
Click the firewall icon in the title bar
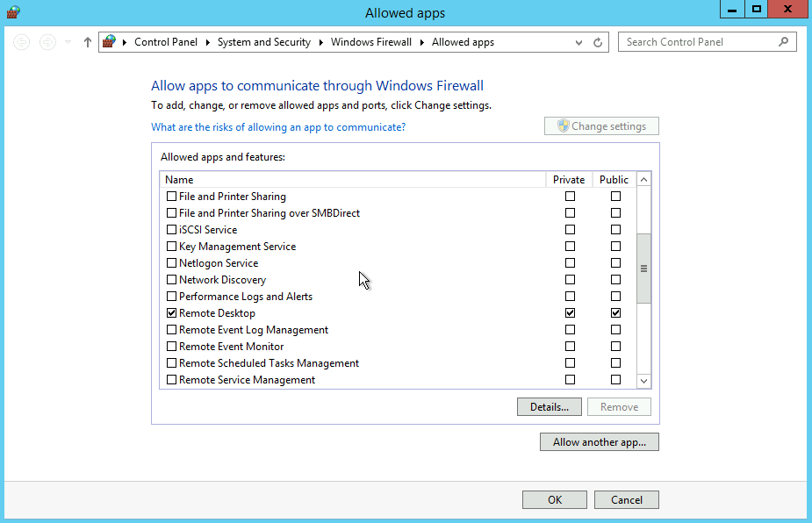point(13,12)
